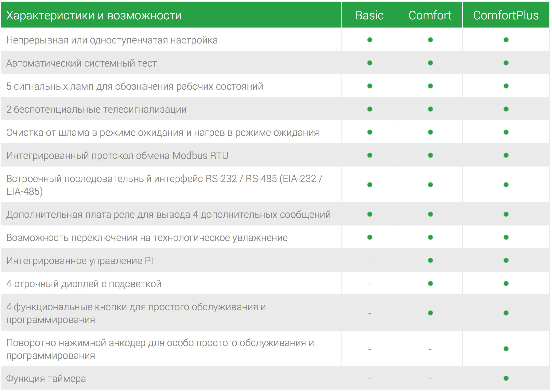Screen dimensions: 552x392
Task: Click 'Функция таймера' row text
Action: point(46,378)
